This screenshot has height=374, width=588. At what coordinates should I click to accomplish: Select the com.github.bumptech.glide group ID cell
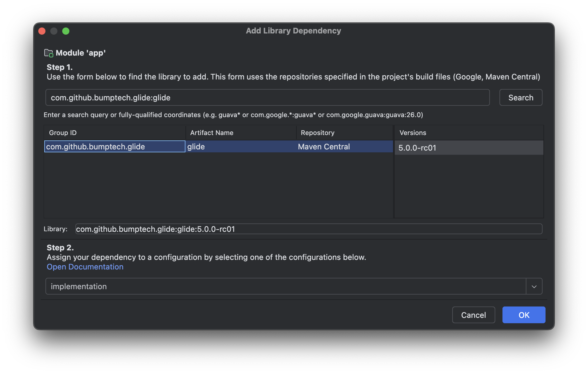click(x=115, y=147)
